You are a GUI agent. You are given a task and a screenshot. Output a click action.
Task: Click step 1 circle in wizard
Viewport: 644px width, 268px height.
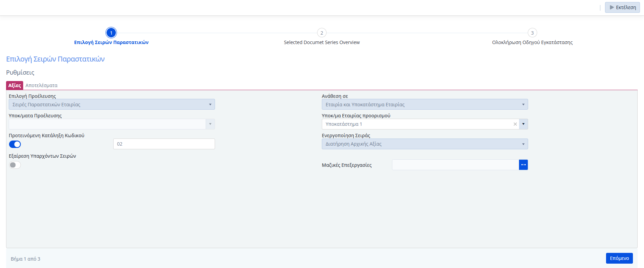(x=111, y=33)
